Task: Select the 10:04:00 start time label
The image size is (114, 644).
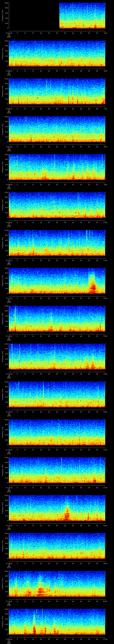Action: [9, 33]
